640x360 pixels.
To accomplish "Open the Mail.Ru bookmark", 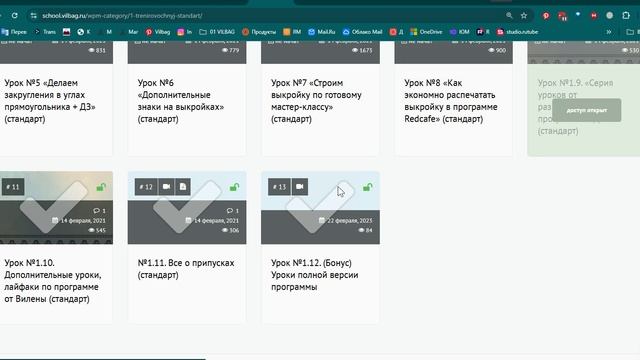I will [x=322, y=32].
